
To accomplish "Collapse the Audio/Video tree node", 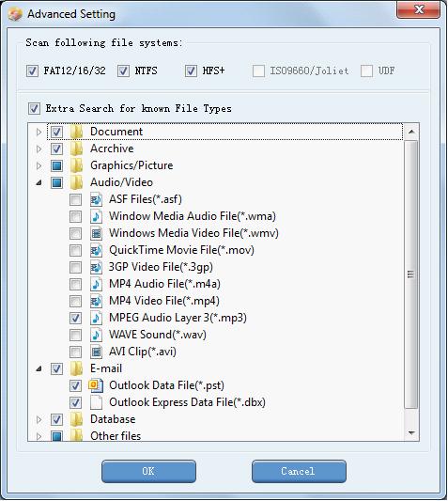I will point(39,182).
